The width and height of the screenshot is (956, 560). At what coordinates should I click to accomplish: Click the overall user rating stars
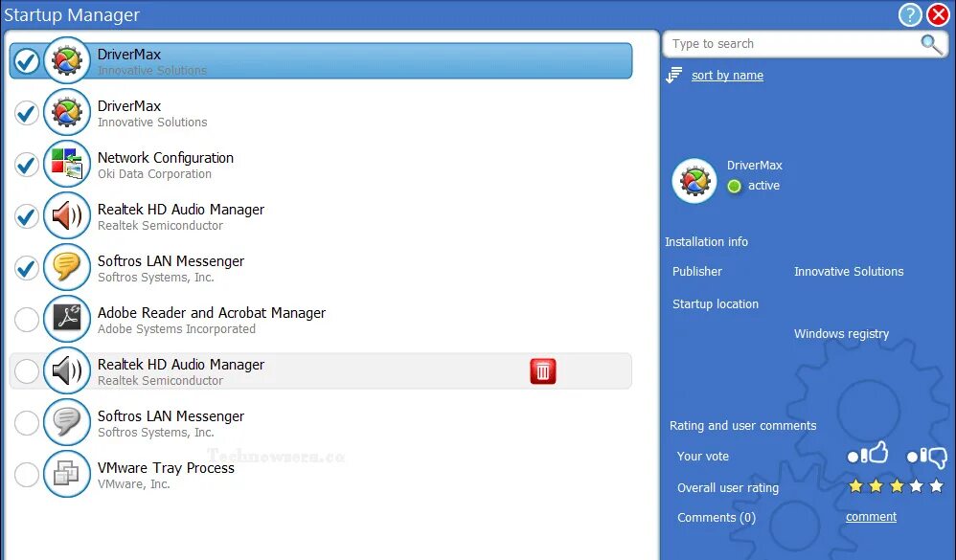(897, 486)
